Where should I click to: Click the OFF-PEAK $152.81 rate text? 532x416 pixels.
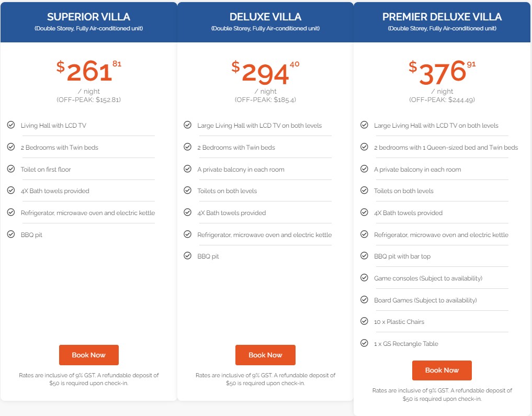(88, 100)
